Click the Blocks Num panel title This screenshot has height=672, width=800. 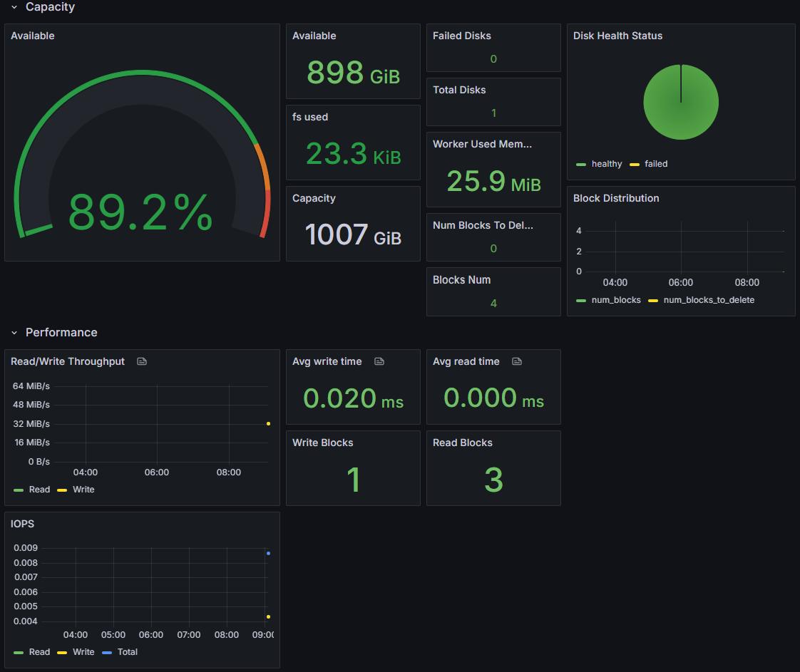tap(461, 280)
